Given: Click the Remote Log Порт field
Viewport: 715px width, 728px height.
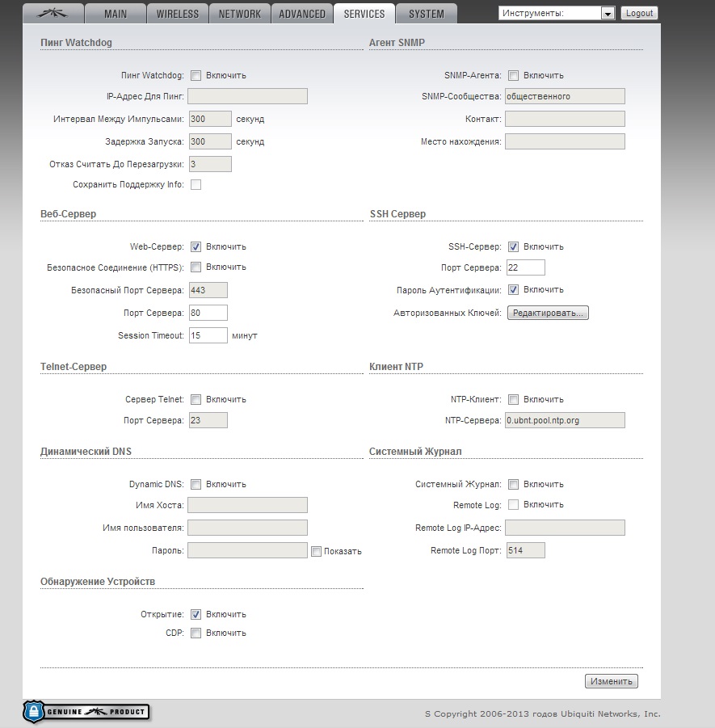Looking at the screenshot, I should [x=526, y=550].
